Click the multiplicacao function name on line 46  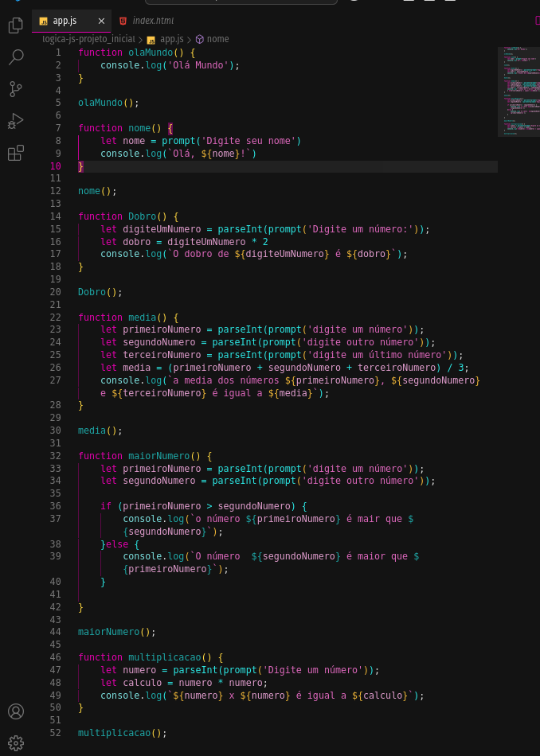165,657
